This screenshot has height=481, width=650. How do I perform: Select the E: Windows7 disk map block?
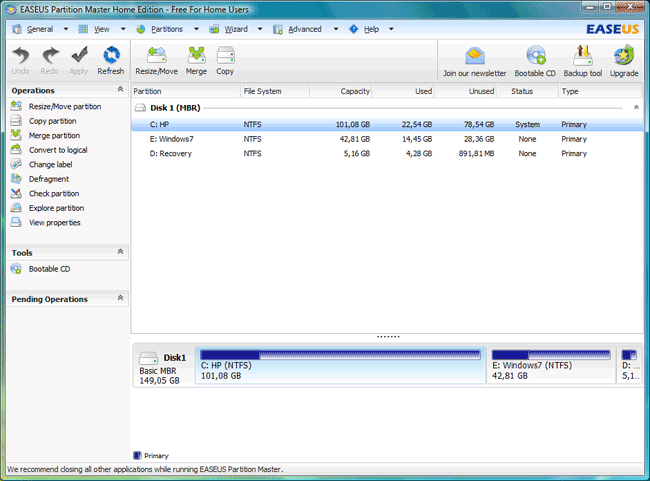[550, 366]
